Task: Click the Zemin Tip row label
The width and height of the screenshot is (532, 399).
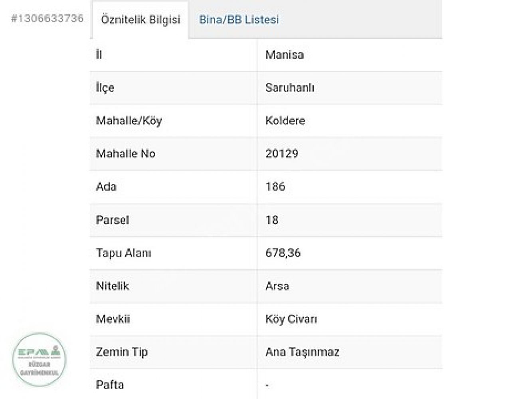Action: tap(122, 352)
